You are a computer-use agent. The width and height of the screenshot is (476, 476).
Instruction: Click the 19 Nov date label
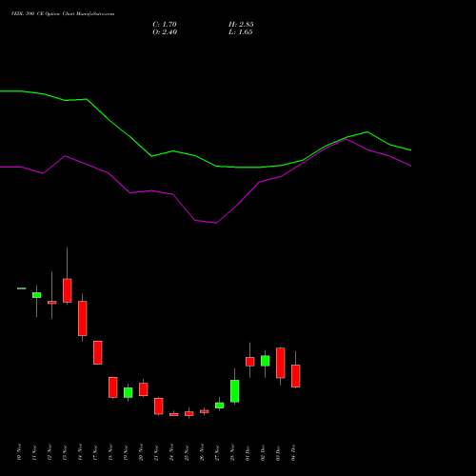tap(126, 452)
